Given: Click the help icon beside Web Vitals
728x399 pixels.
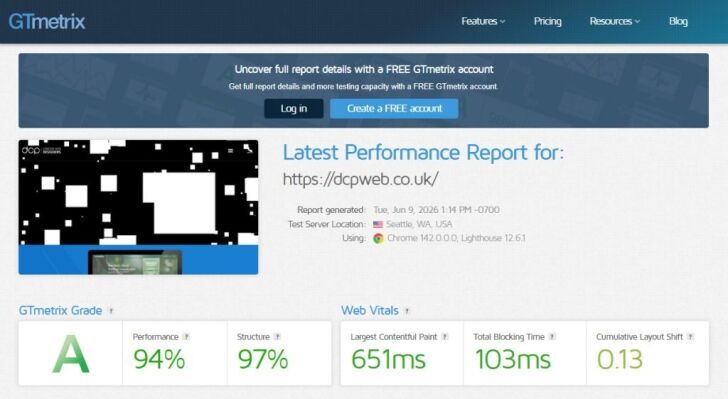Looking at the screenshot, I should click(407, 311).
